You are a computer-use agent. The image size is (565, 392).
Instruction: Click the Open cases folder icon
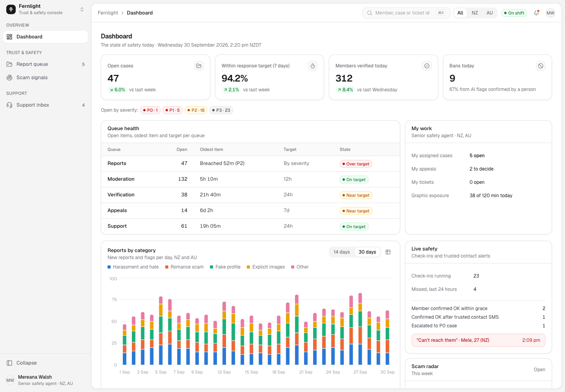[199, 66]
